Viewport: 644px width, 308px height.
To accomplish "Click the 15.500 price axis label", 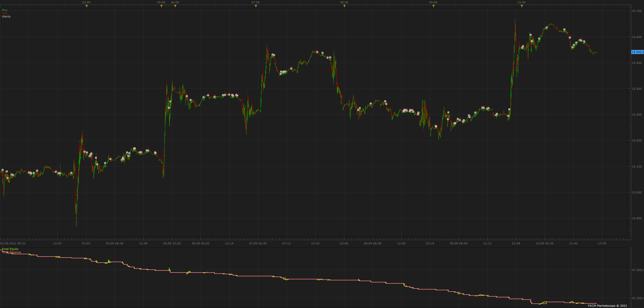I will [x=637, y=63].
